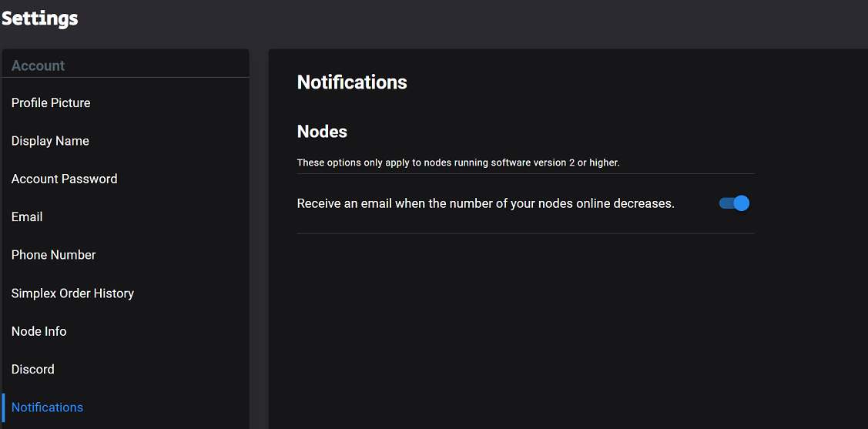Go to Display Name settings
This screenshot has height=429, width=868.
tap(126, 141)
